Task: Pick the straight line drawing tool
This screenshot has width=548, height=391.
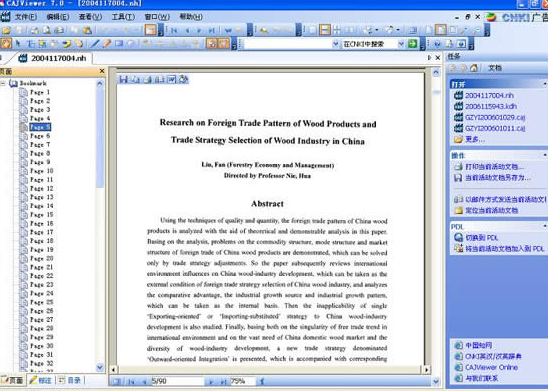Action: pyautogui.click(x=95, y=44)
